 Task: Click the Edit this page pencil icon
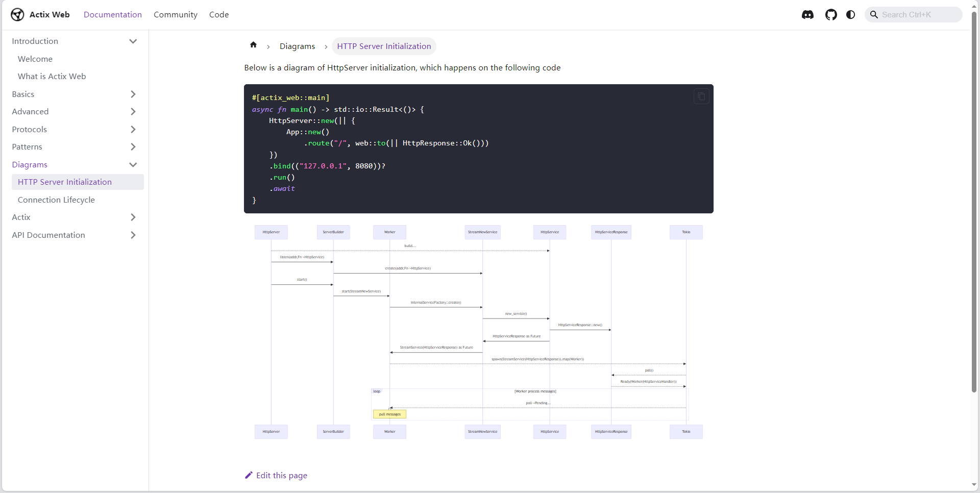[x=249, y=475]
